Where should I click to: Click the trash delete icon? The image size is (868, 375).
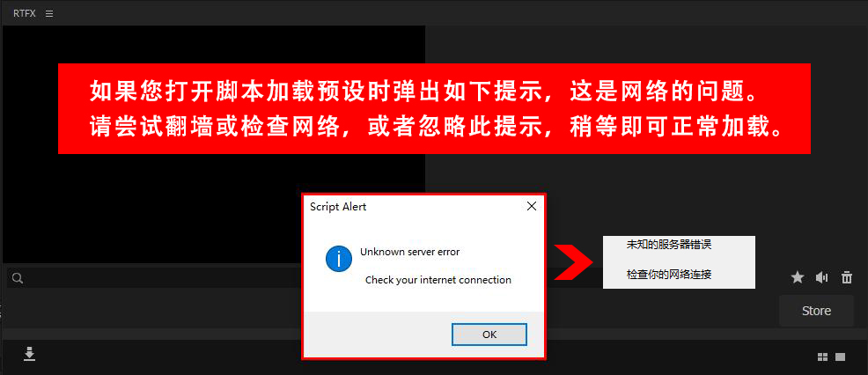point(847,277)
